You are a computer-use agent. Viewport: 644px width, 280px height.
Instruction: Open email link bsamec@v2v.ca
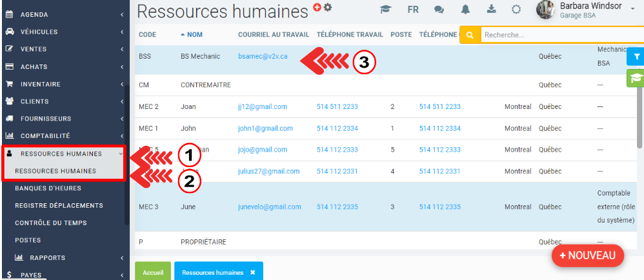pyautogui.click(x=263, y=57)
